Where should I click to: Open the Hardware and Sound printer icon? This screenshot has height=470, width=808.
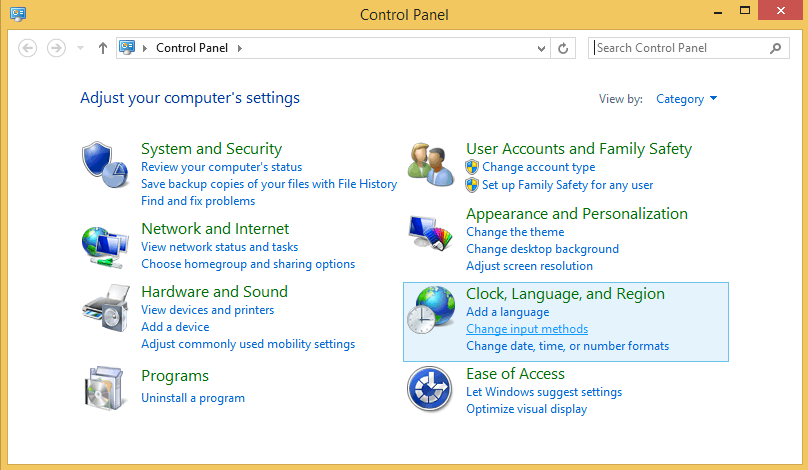[106, 308]
